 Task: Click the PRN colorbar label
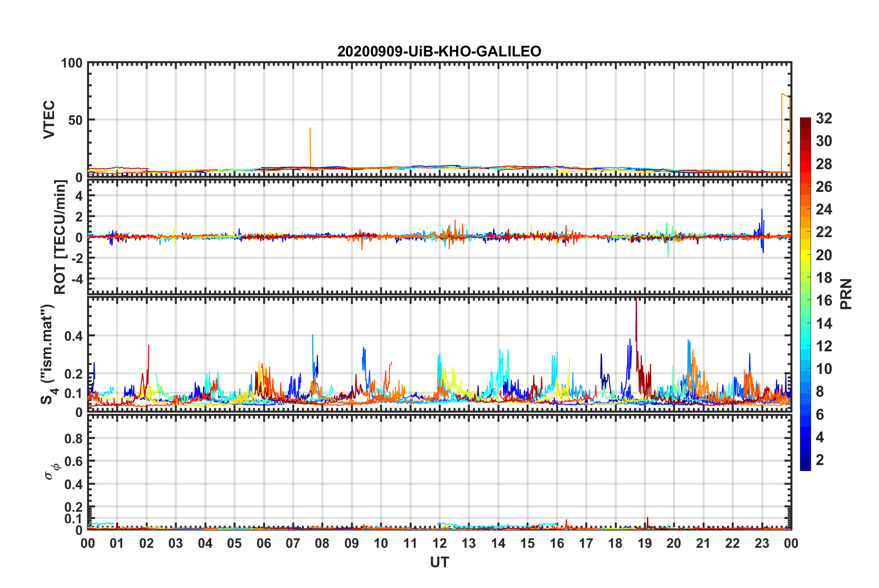(846, 294)
